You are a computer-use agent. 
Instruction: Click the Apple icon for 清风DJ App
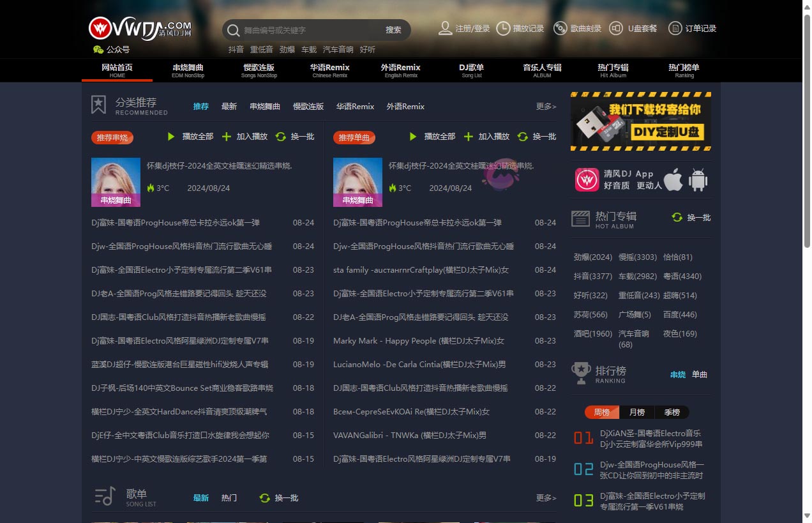tap(672, 180)
